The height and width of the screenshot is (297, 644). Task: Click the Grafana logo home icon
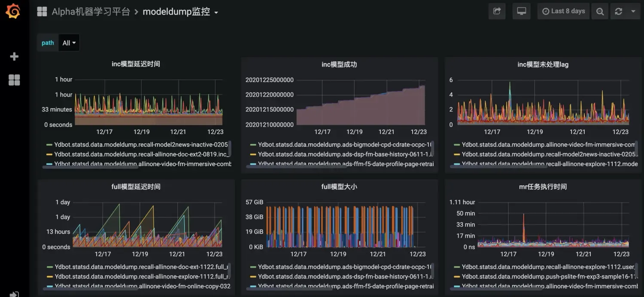[13, 12]
